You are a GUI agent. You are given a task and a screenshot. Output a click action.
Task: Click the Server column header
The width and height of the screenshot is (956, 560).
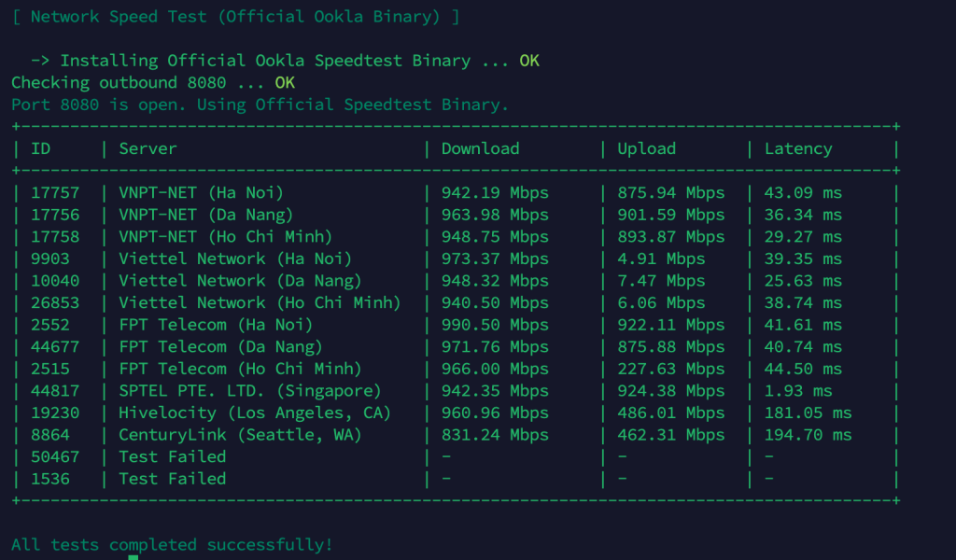click(148, 149)
